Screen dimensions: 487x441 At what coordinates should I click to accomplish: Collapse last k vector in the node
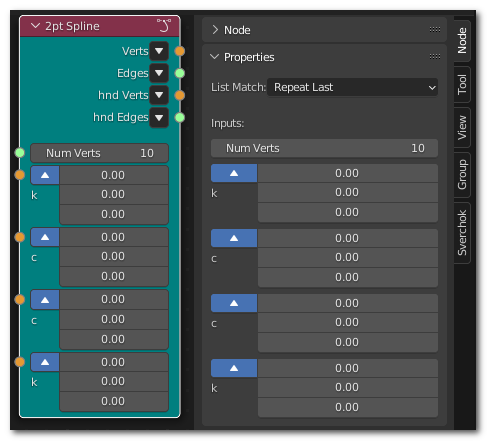click(x=45, y=362)
